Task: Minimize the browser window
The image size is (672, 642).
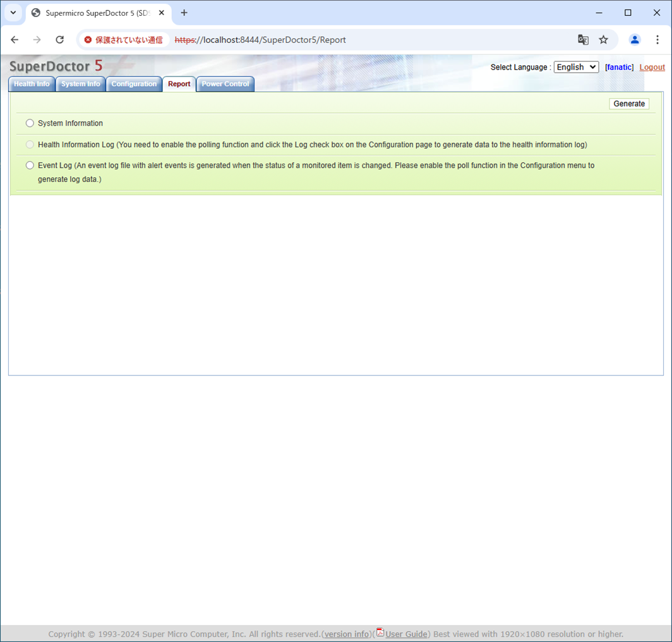Action: click(x=599, y=13)
